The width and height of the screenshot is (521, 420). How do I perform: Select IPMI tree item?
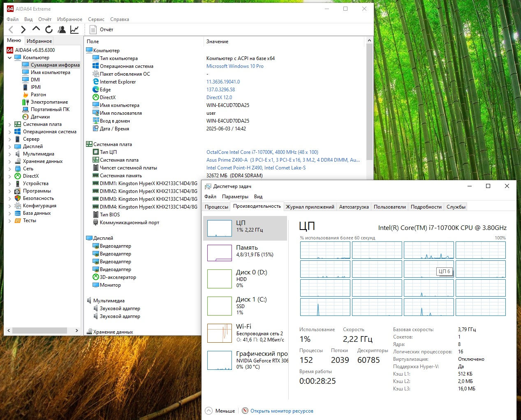[36, 87]
